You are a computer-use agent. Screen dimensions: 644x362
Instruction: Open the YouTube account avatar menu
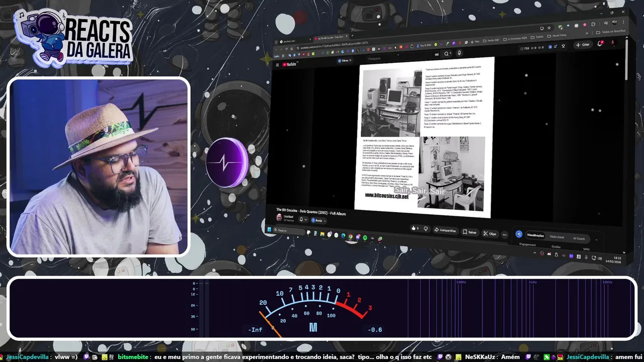click(613, 43)
